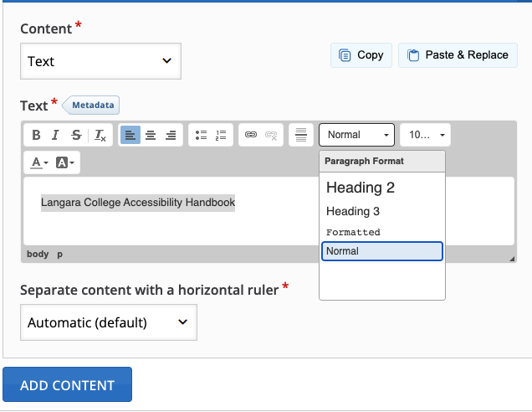532x412 pixels.
Task: Toggle left text alignment
Action: coord(130,135)
